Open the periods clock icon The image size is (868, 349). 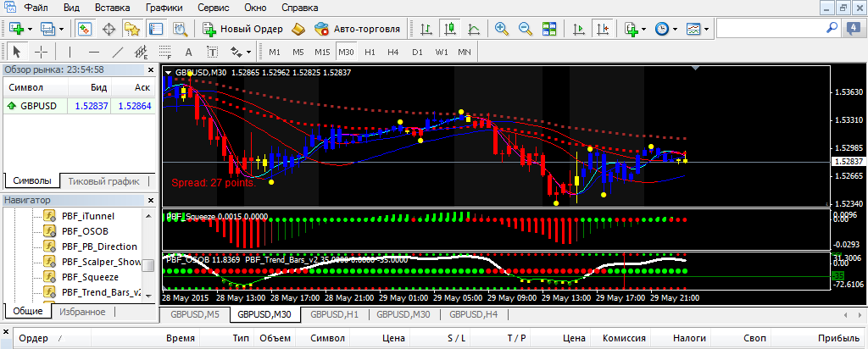661,28
